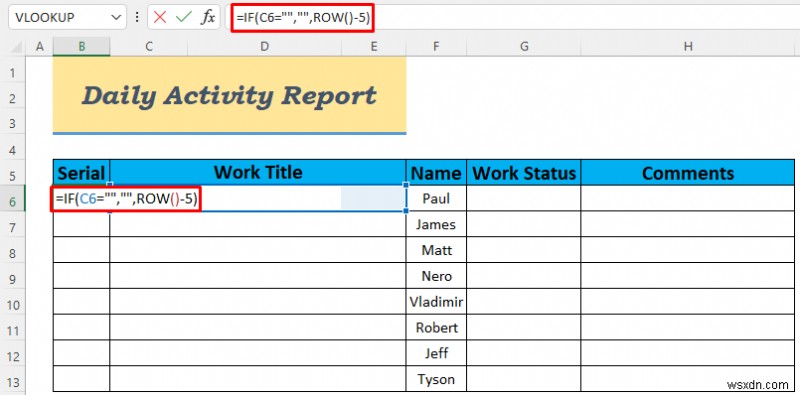Click Serial cell in James's row
The image size is (800, 395).
81,224
